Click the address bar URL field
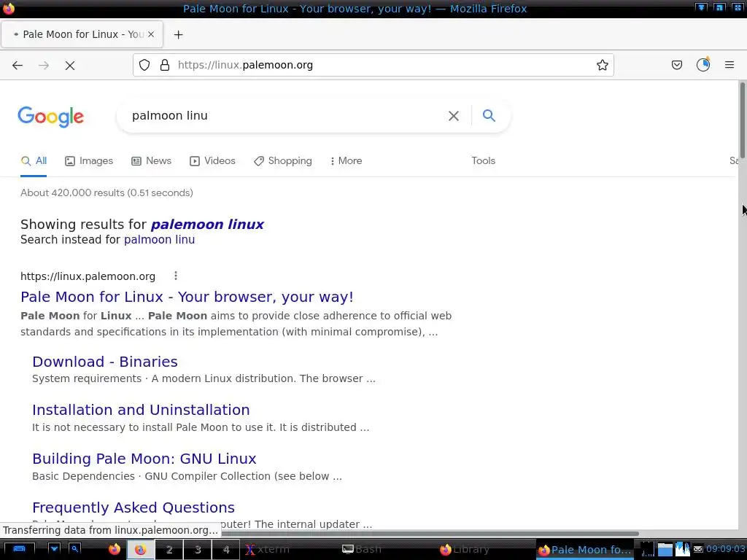The height and width of the screenshot is (560, 747). (x=373, y=65)
